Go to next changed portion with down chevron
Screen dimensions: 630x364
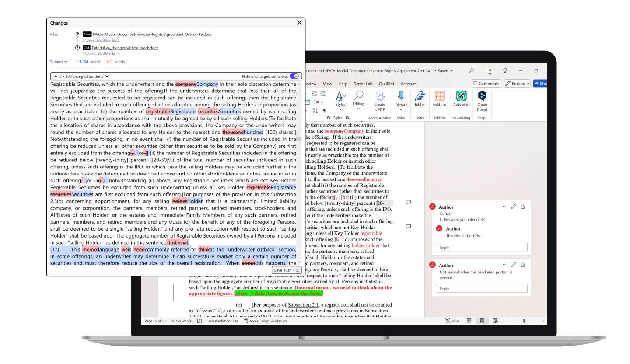[x=107, y=76]
